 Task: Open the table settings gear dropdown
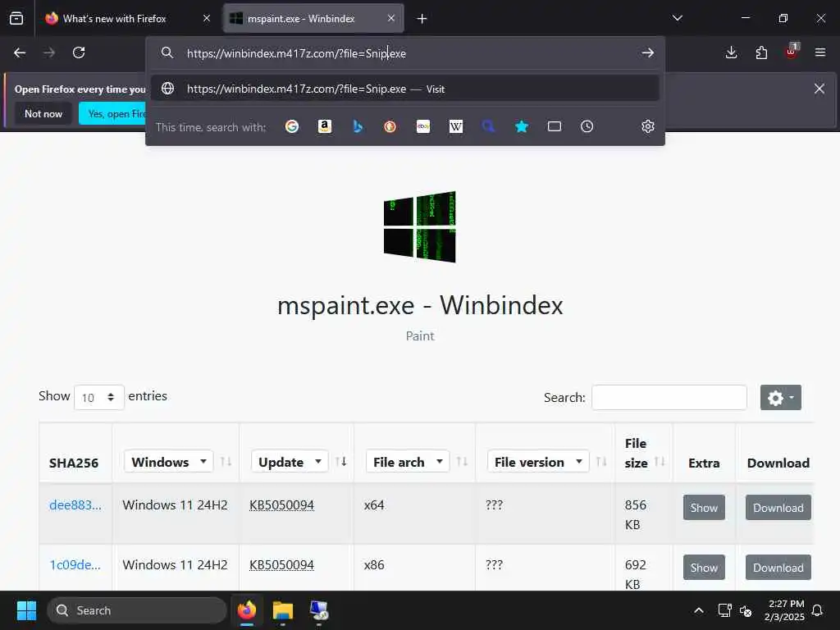point(781,398)
